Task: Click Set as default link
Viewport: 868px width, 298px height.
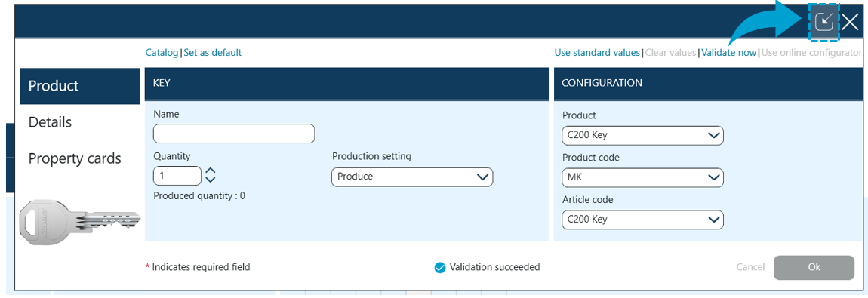Action: 213,53
